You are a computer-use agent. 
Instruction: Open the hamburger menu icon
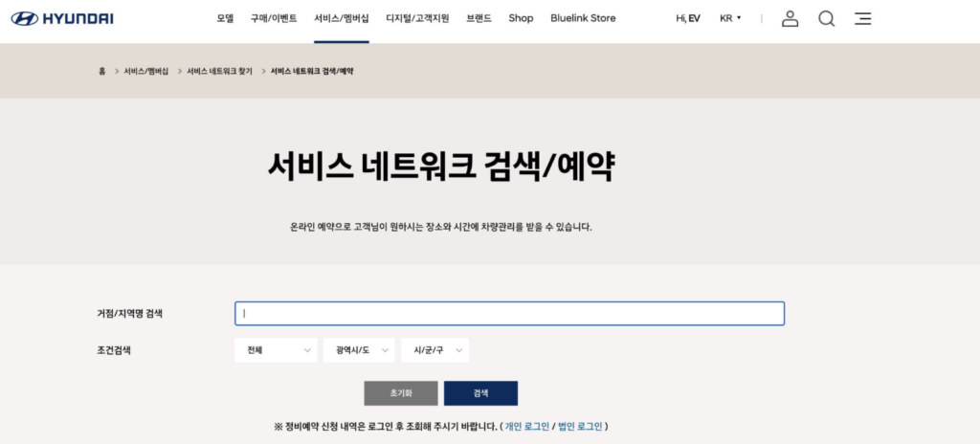coord(862,19)
